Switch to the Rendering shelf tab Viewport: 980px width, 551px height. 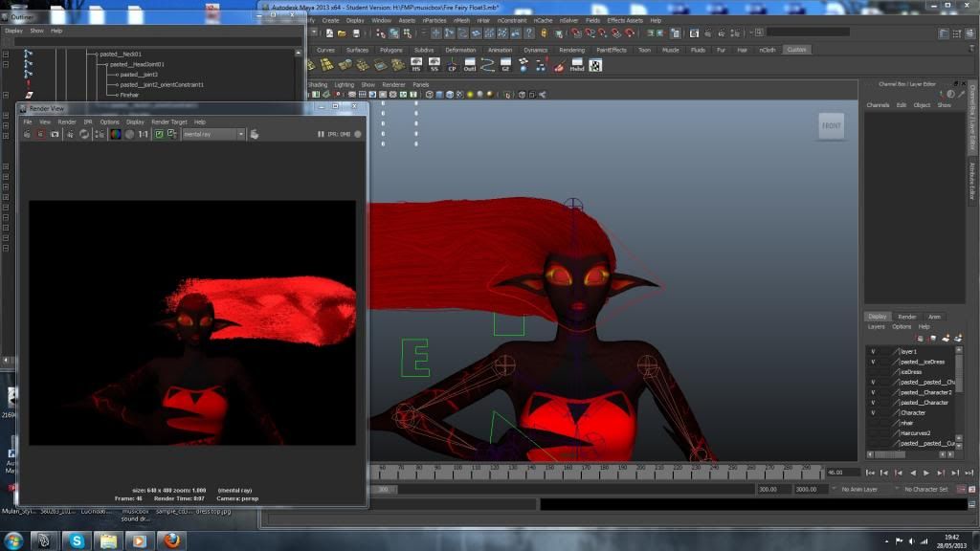point(571,50)
